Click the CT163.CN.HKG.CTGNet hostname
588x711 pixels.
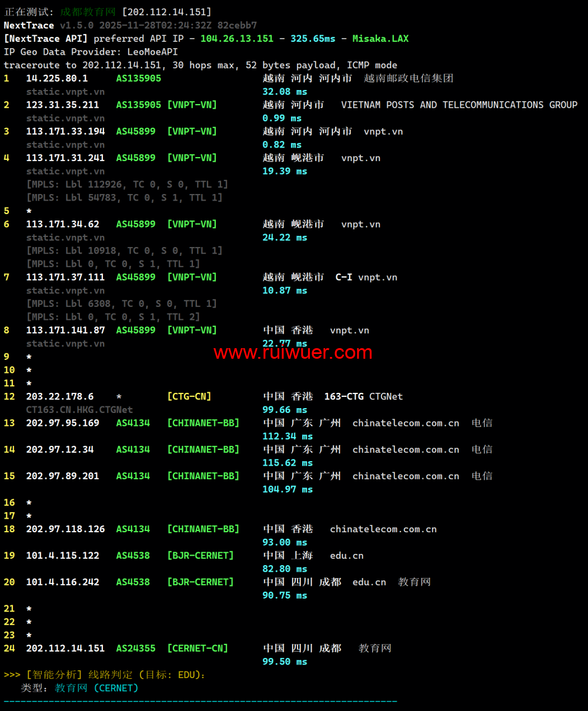tap(79, 410)
